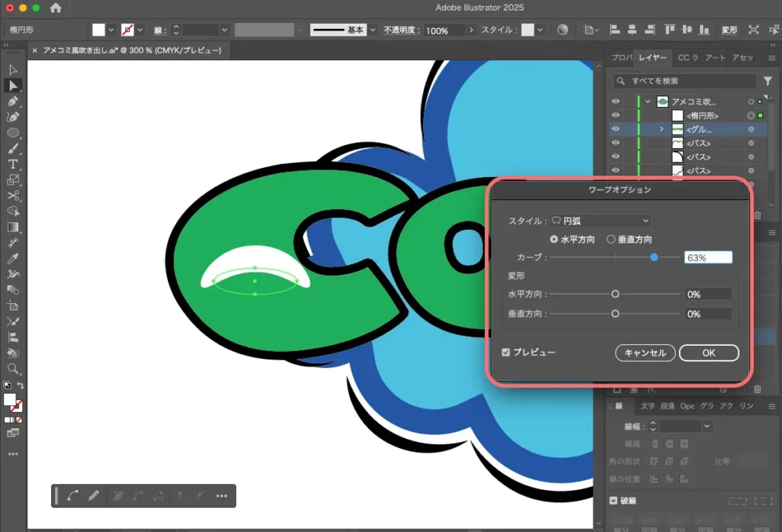Screen dimensions: 782x532
Task: Select the Direct Selection tool (white arrow)
Action: (13, 85)
